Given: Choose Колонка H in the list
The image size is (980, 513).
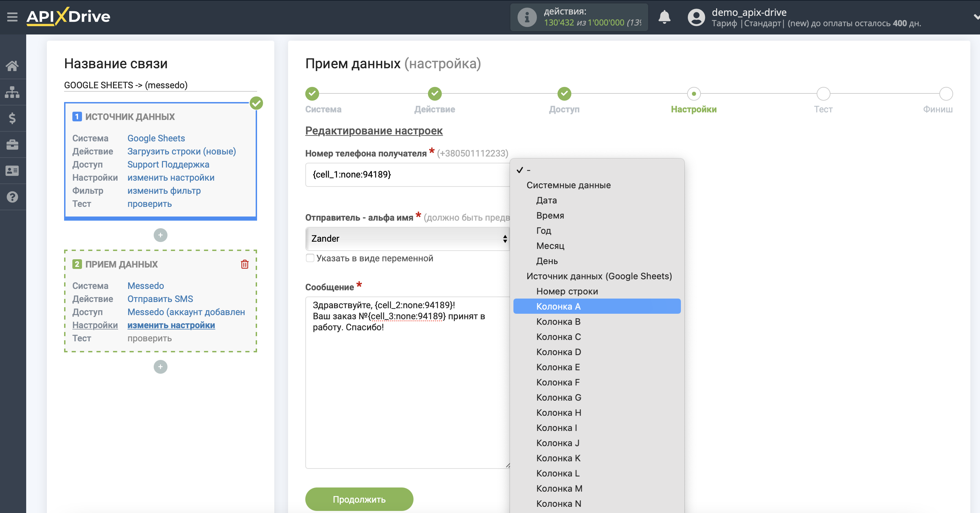Looking at the screenshot, I should tap(597, 413).
